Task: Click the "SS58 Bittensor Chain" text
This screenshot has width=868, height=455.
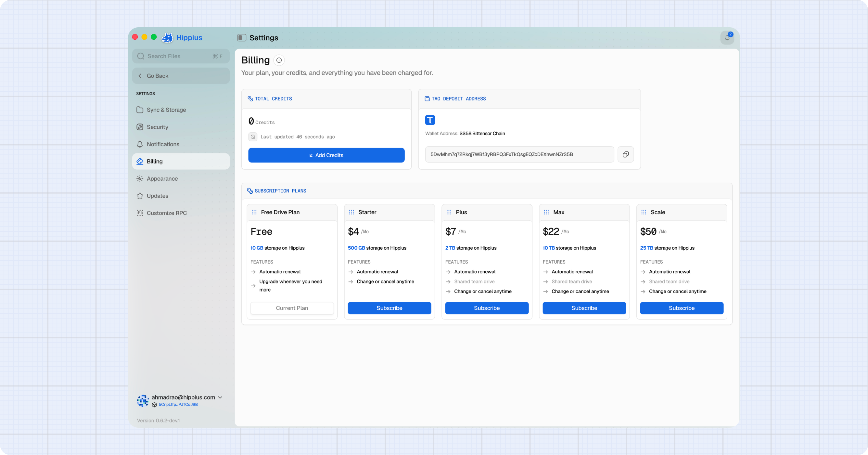Action: (482, 134)
